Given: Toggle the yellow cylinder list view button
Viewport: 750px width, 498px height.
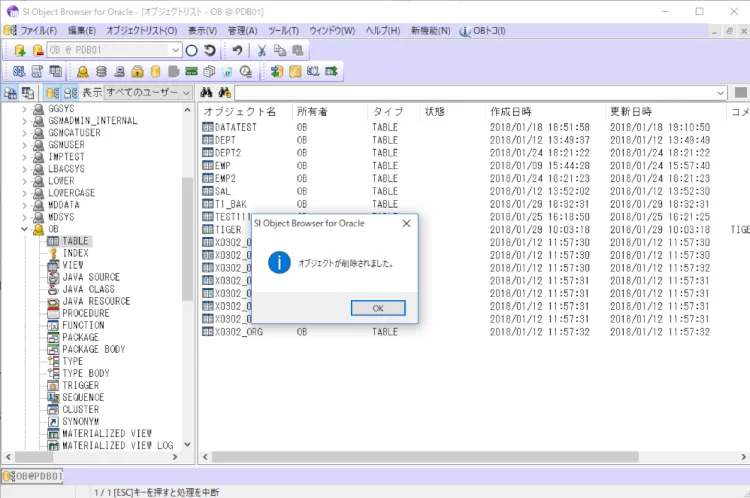Looking at the screenshot, I should 53,93.
